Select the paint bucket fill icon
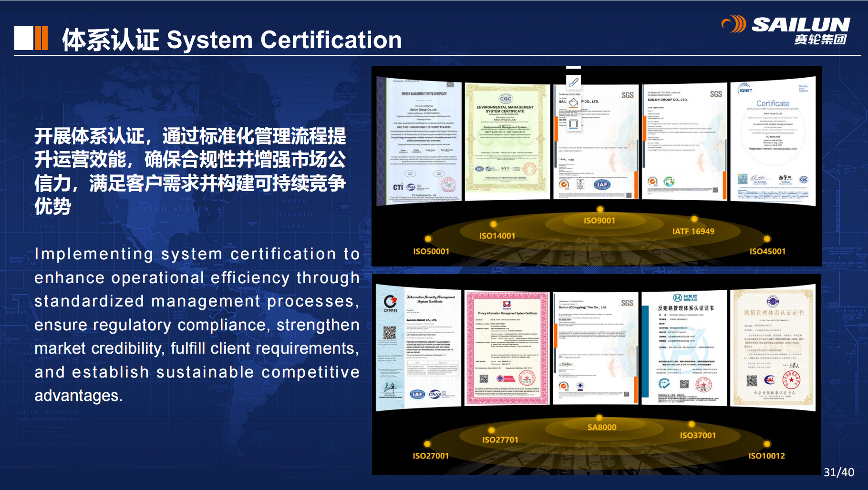This screenshot has height=490, width=868. pyautogui.click(x=574, y=103)
